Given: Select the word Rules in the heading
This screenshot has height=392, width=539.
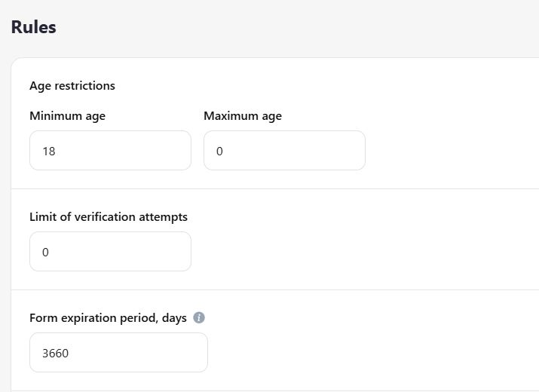Looking at the screenshot, I should (x=33, y=27).
